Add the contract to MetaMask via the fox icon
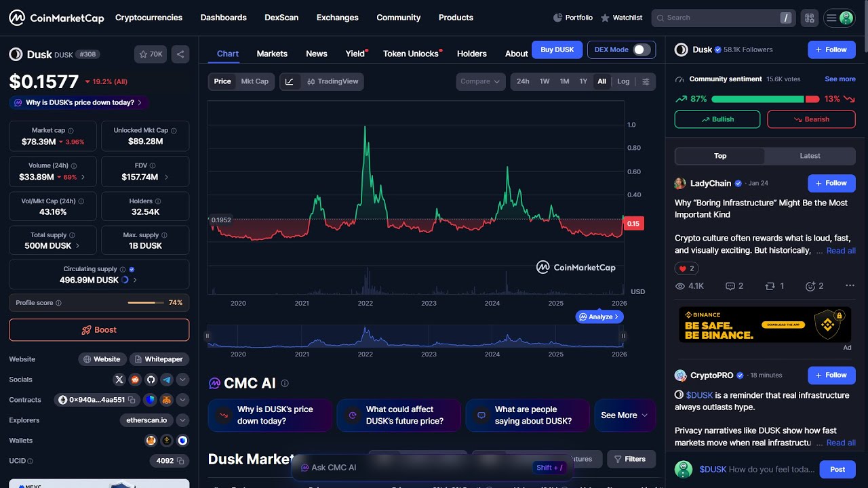This screenshot has width=868, height=488. tap(165, 400)
